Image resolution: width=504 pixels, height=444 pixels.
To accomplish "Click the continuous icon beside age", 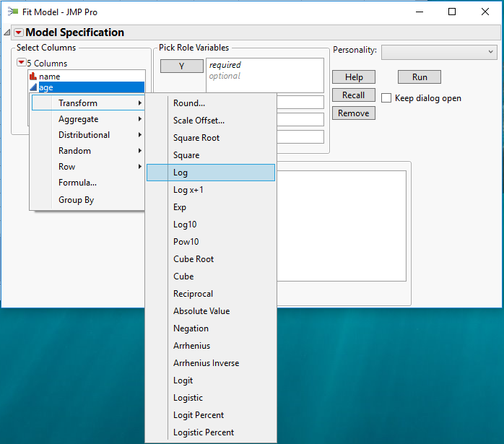I will coord(33,87).
